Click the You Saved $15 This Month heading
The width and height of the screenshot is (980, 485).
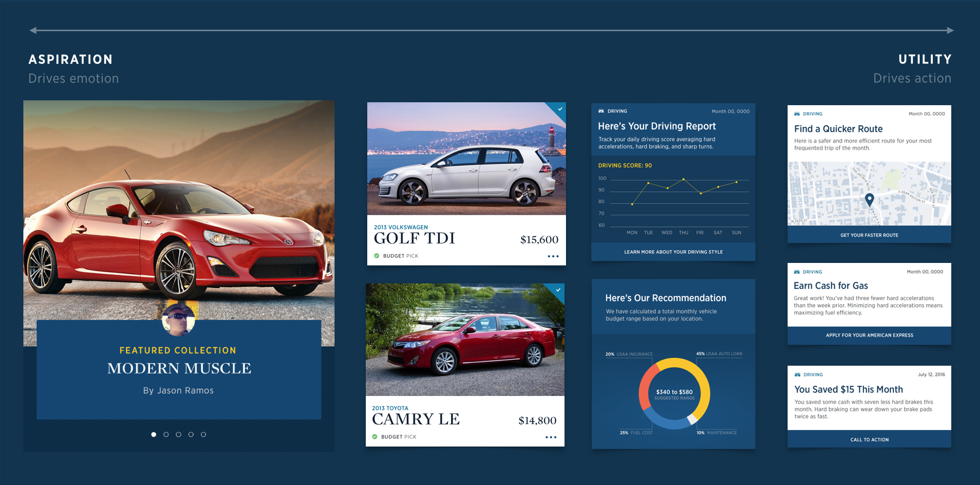coord(848,390)
